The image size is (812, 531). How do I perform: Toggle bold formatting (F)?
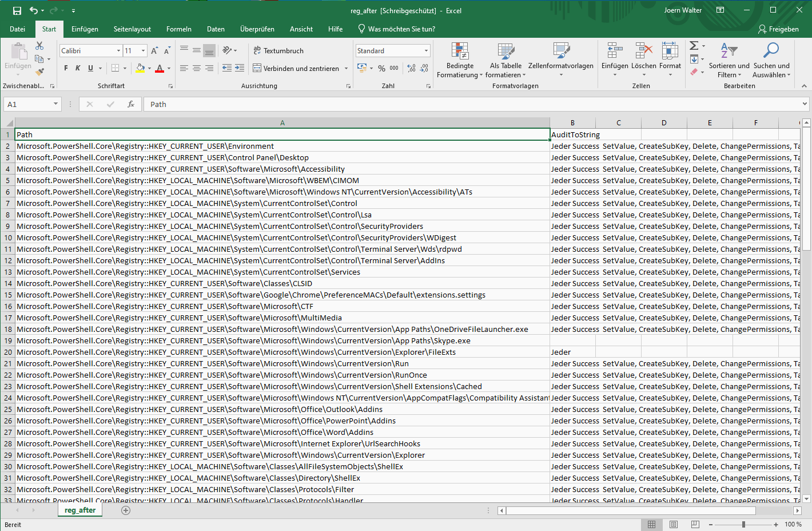point(66,68)
